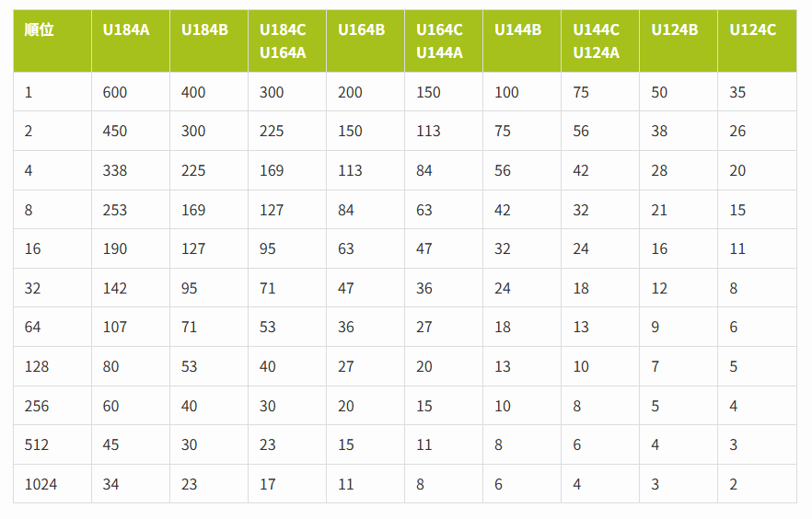The height and width of the screenshot is (519, 812).
Task: Select the 35 value under U124C
Action: pos(737,92)
